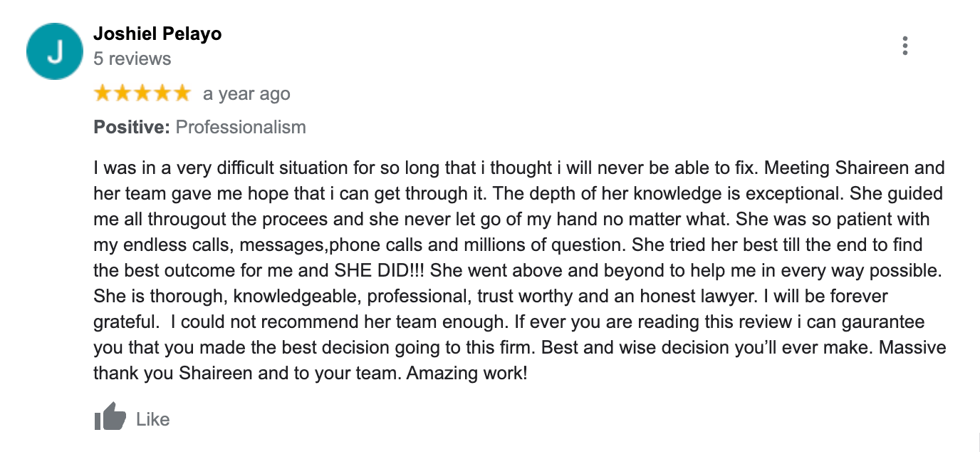Click the fifth gold rating star
This screenshot has height=452, width=980.
(x=182, y=93)
